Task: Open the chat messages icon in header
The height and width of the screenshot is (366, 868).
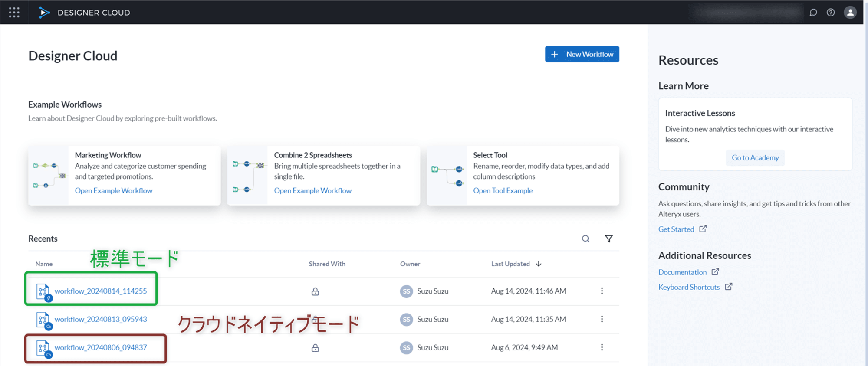Action: (813, 13)
